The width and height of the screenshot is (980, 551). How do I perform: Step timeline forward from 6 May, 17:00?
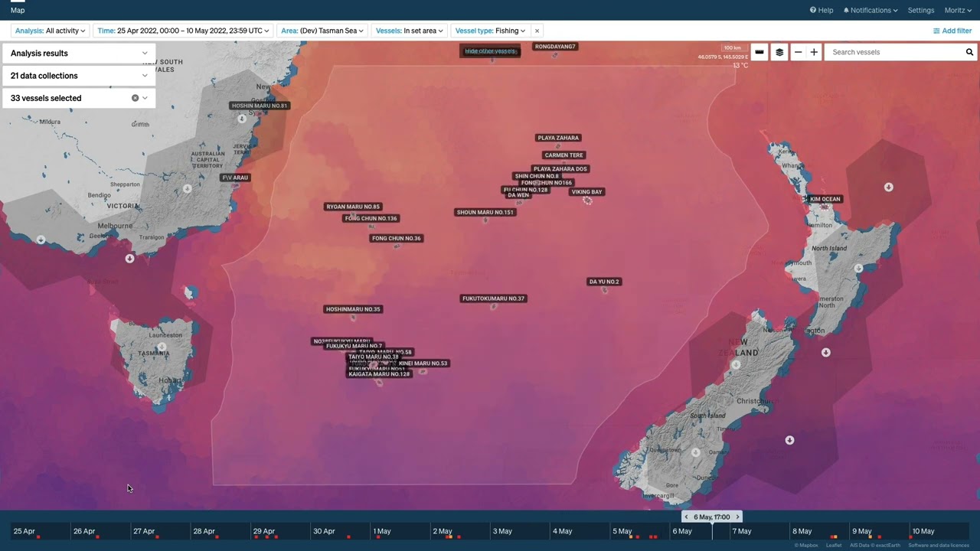click(737, 517)
